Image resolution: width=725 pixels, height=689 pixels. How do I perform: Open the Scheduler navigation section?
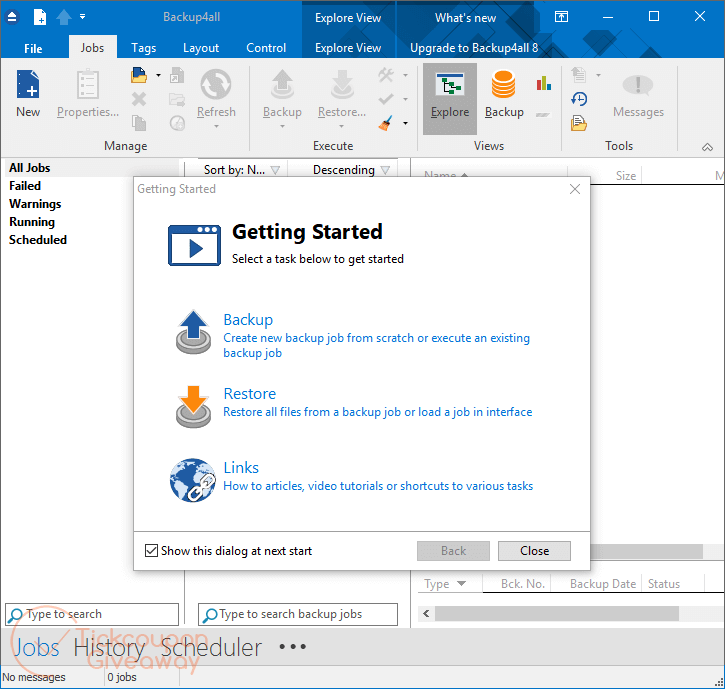tap(211, 647)
